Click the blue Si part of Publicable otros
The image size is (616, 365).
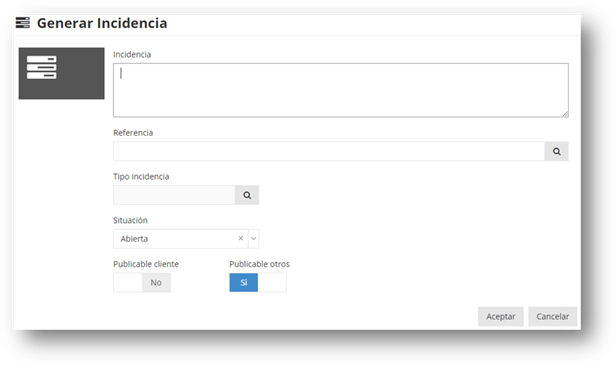pyautogui.click(x=244, y=282)
